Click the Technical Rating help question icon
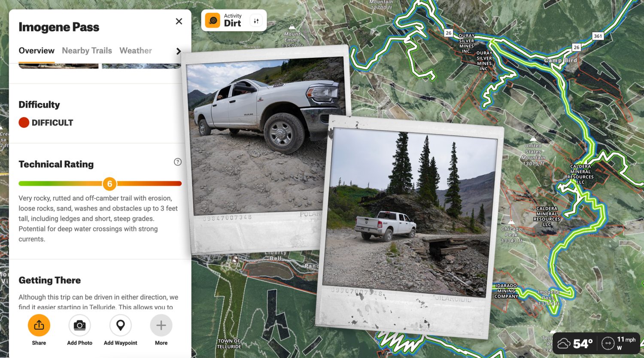Screen dimensions: 644x358 coord(178,162)
